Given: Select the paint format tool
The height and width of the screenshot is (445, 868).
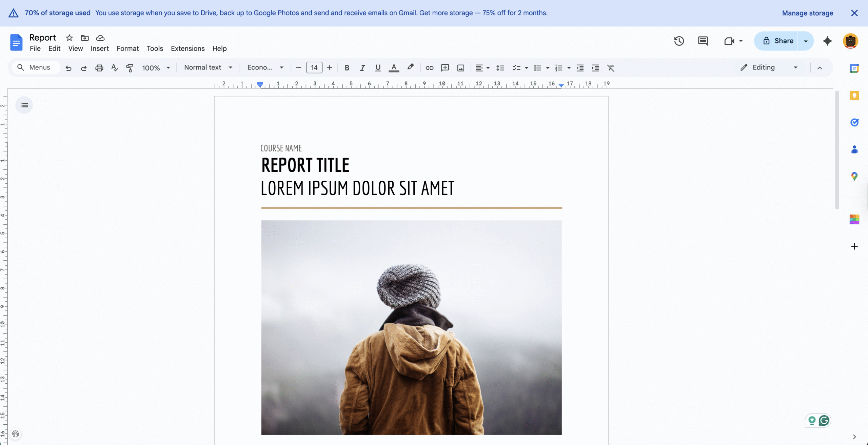Looking at the screenshot, I should point(130,68).
